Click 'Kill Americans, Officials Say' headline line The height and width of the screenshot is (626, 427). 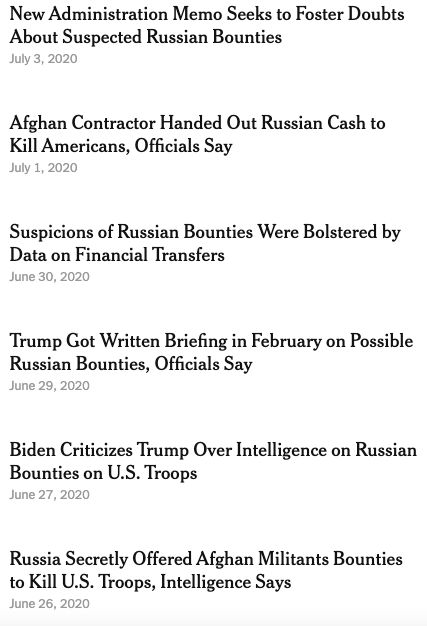click(121, 146)
